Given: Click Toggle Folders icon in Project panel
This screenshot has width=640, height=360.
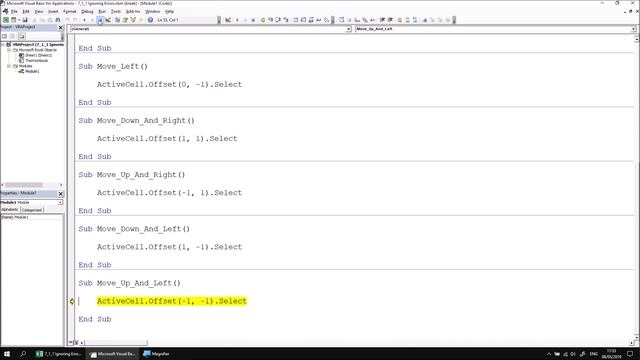Looking at the screenshot, I should (21, 36).
